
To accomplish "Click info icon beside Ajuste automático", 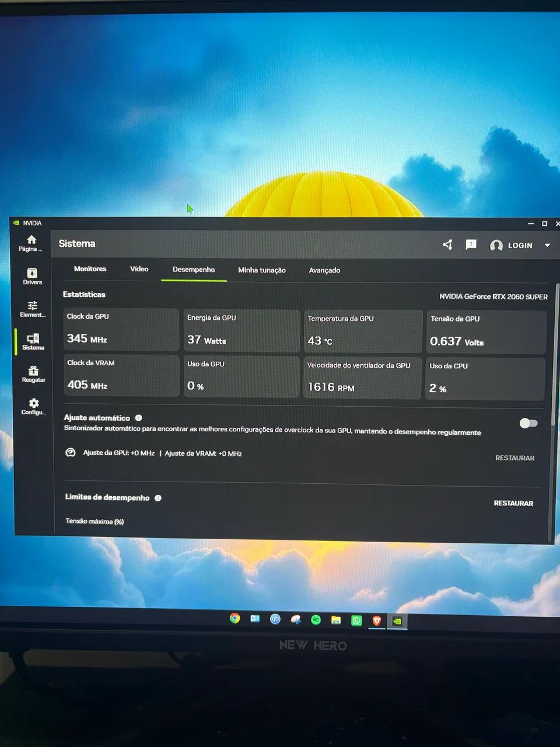I will coord(139,418).
